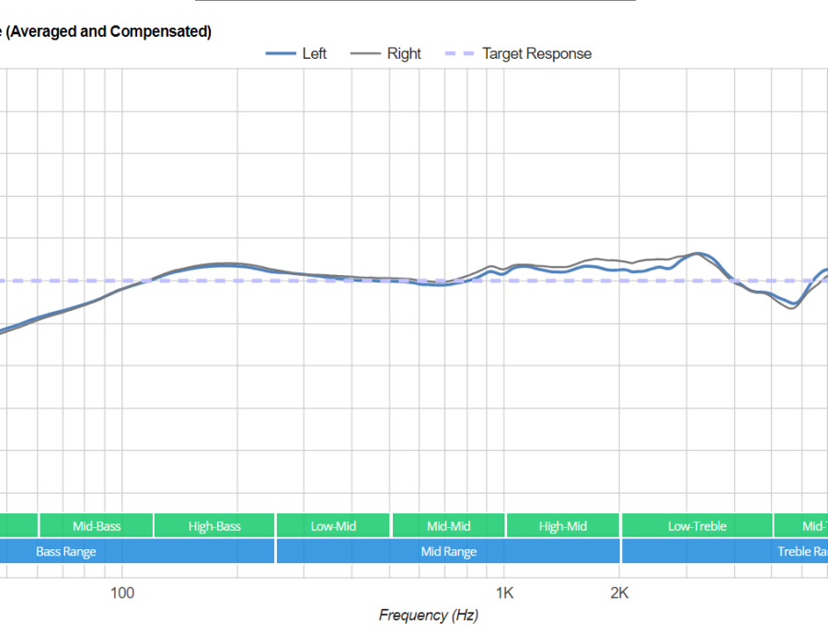Click the Frequency (Hz) axis title
828x644 pixels.
(428, 615)
